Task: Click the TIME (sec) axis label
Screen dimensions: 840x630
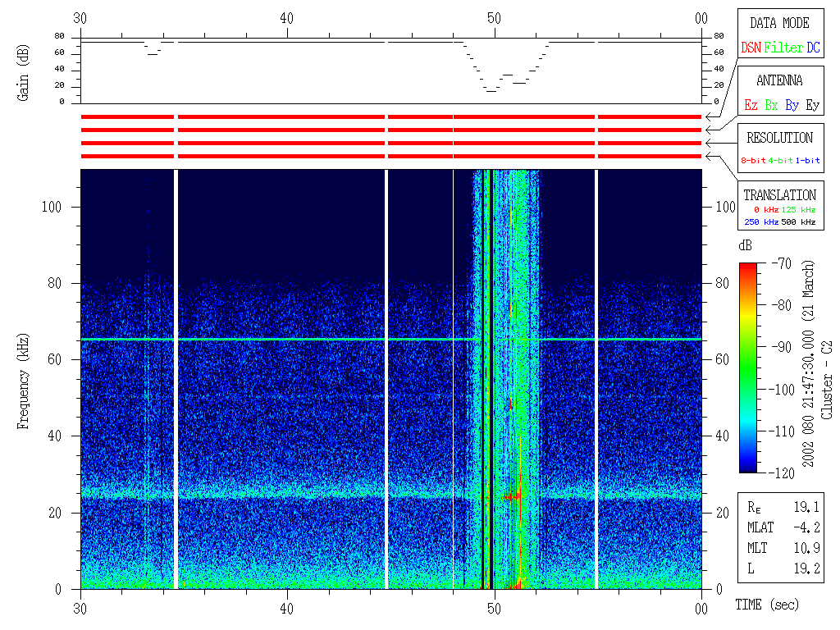Action: pos(766,605)
